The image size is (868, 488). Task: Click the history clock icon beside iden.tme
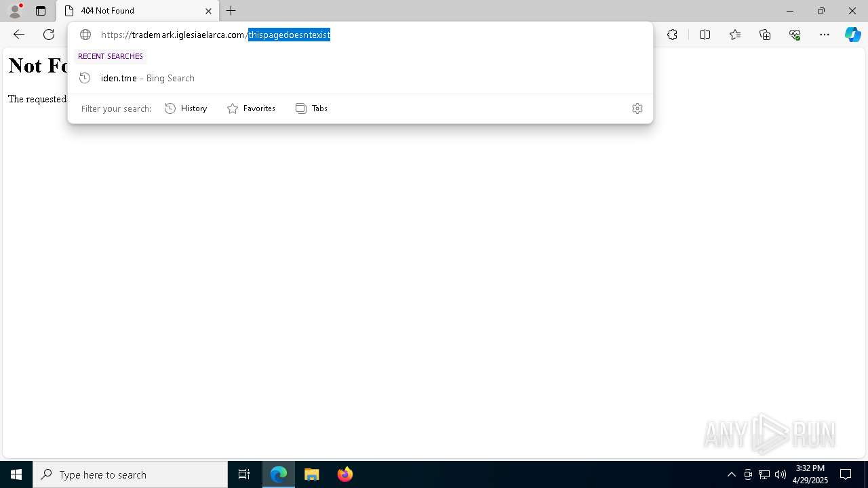85,78
